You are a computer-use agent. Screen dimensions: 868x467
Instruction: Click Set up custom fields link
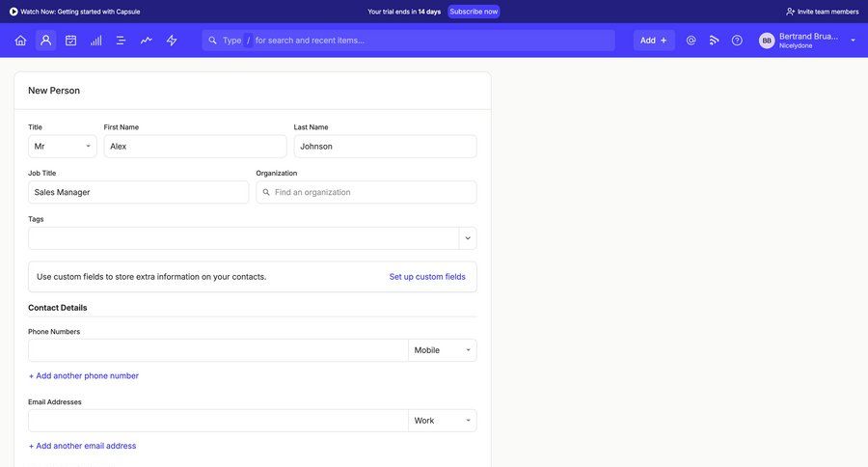[427, 277]
